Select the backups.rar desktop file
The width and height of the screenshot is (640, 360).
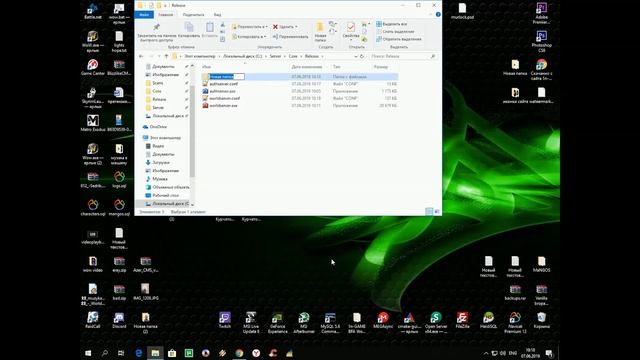(x=515, y=292)
